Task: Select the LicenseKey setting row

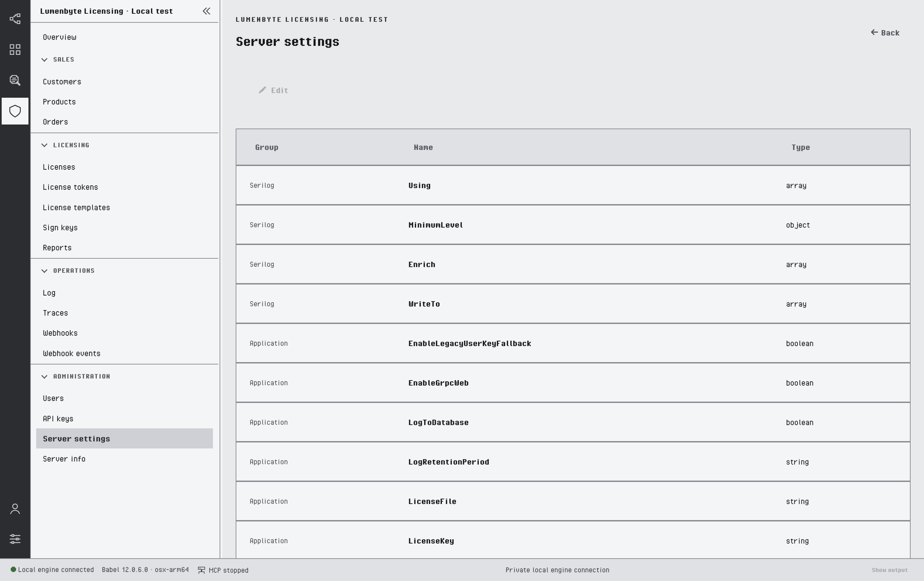Action: (573, 540)
